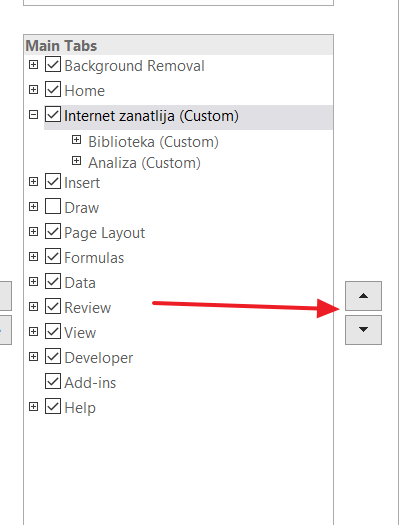400x525 pixels.
Task: Click the Move Down arrow button
Action: [363, 330]
